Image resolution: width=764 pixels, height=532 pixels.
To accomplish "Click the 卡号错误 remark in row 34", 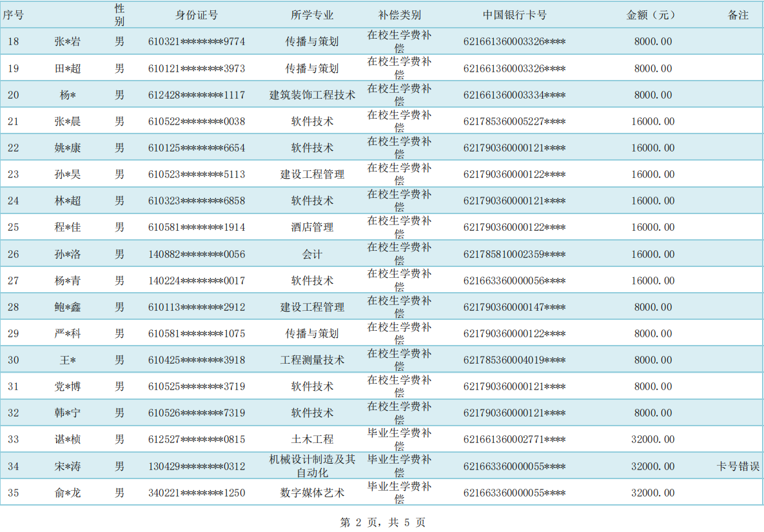I will [x=738, y=466].
